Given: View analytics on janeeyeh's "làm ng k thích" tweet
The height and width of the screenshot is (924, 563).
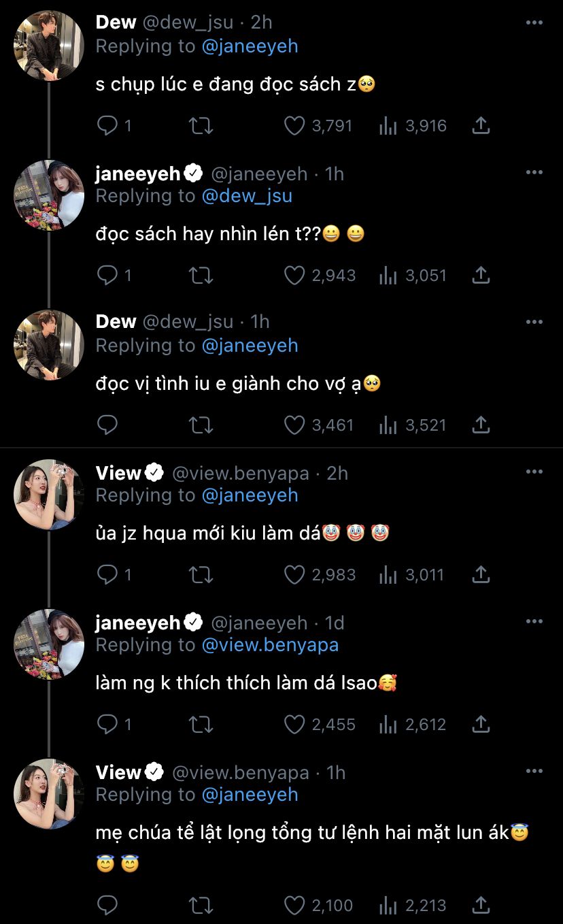Looking at the screenshot, I should pyautogui.click(x=388, y=725).
